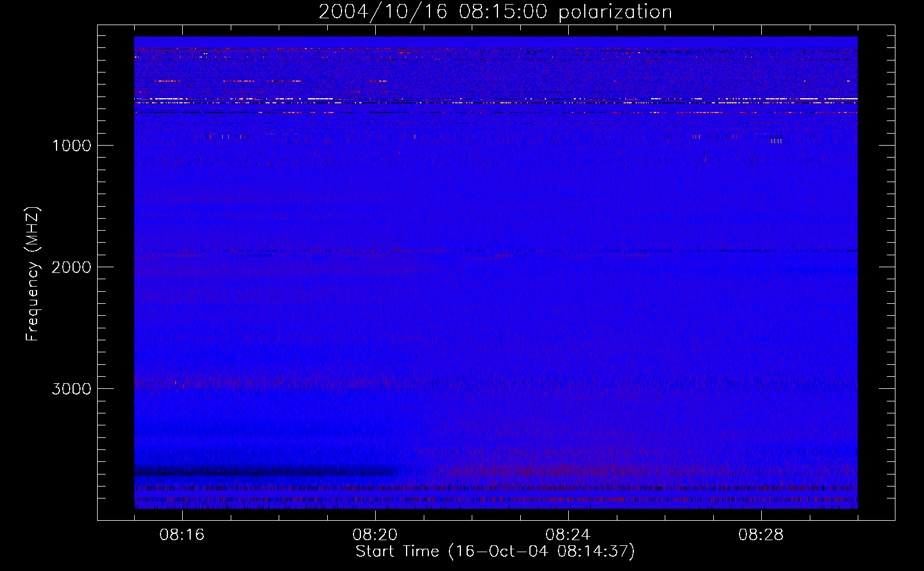Click the '08:16' time tick label

point(182,535)
